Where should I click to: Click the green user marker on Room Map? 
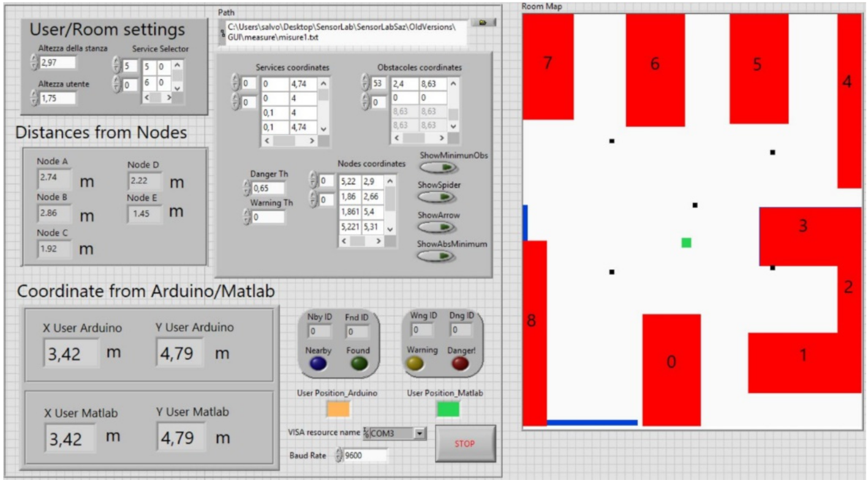click(x=686, y=243)
